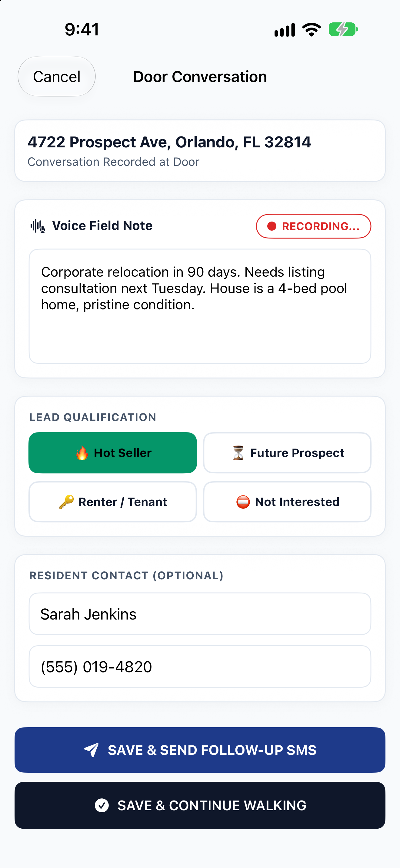Save & continue walking
400x868 pixels.
tap(200, 805)
